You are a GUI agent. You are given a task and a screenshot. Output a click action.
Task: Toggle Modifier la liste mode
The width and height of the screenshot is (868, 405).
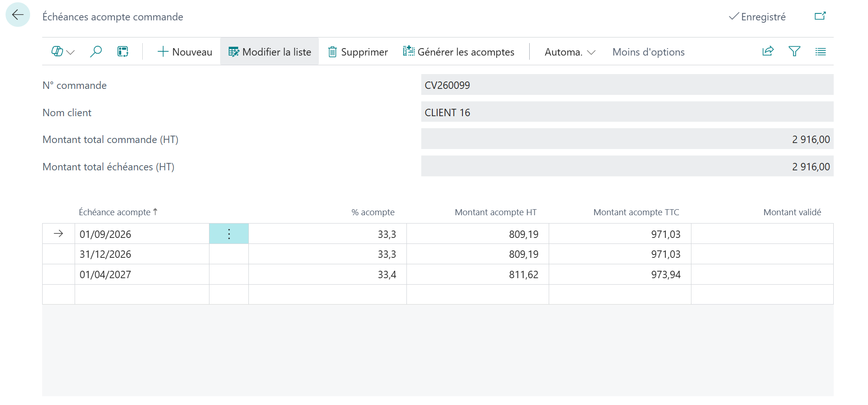270,52
